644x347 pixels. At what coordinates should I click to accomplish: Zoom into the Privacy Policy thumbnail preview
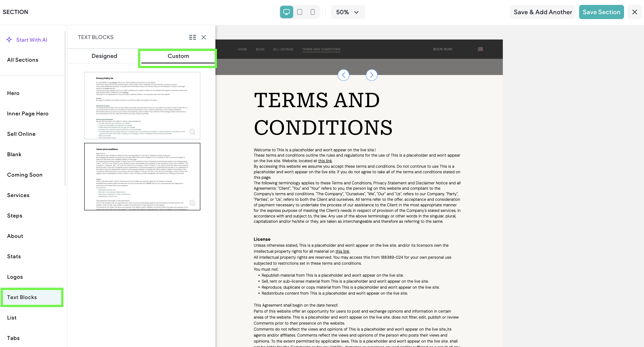(192, 132)
